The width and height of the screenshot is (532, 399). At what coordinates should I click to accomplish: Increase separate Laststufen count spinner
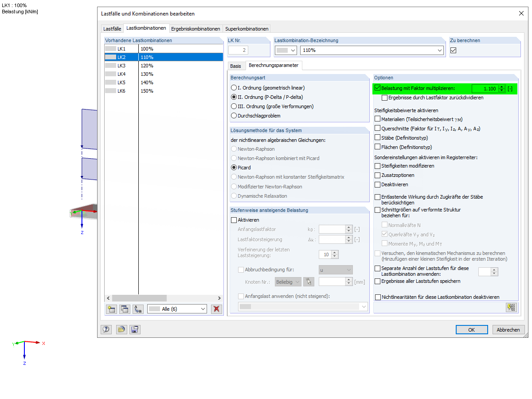coord(495,270)
